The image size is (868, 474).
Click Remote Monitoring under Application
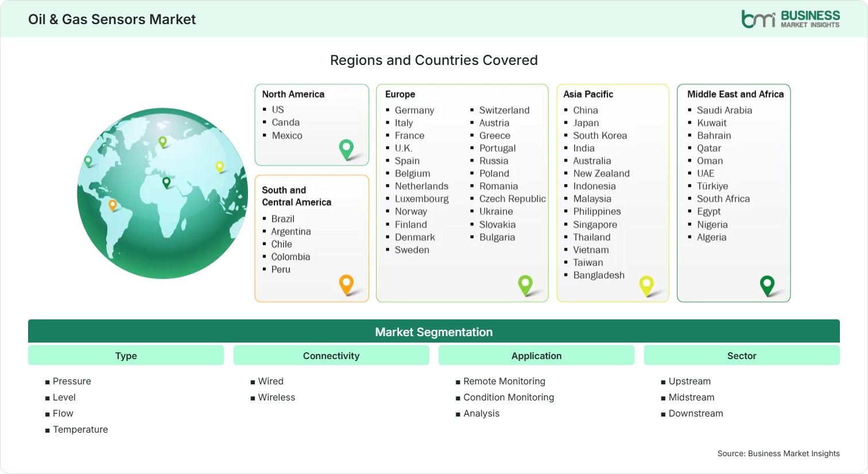pos(504,381)
